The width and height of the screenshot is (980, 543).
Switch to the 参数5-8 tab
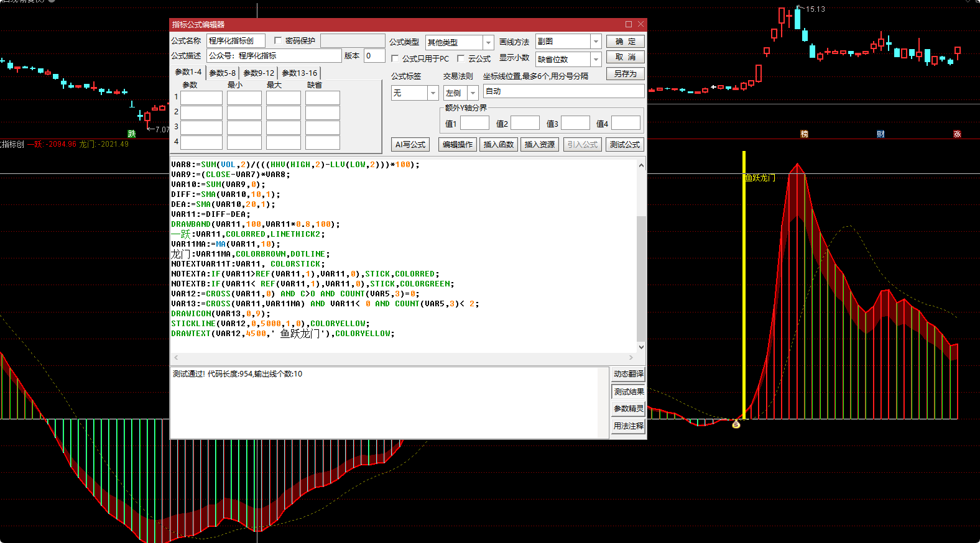coord(222,73)
